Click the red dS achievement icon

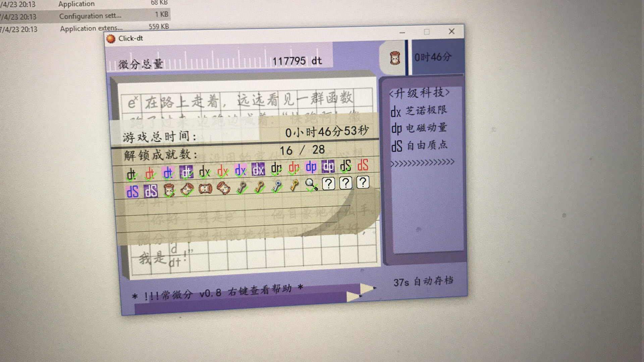pyautogui.click(x=363, y=165)
